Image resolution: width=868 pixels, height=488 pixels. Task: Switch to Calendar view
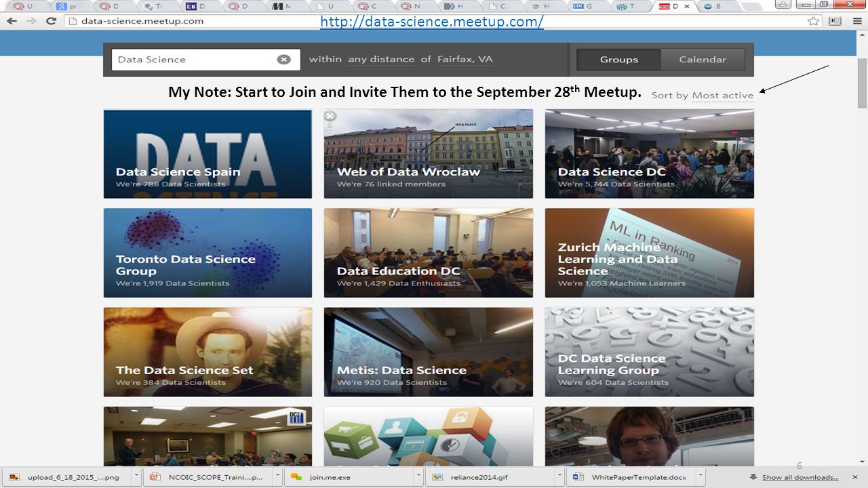[703, 60]
